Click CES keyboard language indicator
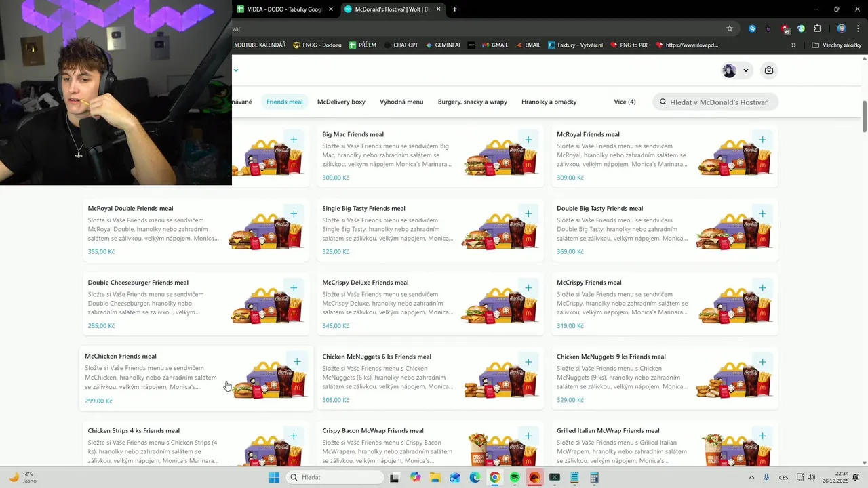 (783, 477)
